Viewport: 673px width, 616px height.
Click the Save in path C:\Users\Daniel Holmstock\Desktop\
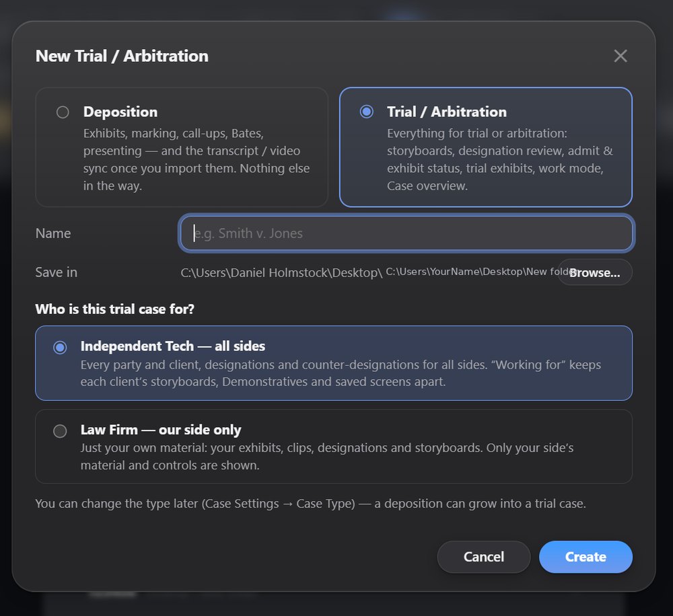[x=281, y=273]
